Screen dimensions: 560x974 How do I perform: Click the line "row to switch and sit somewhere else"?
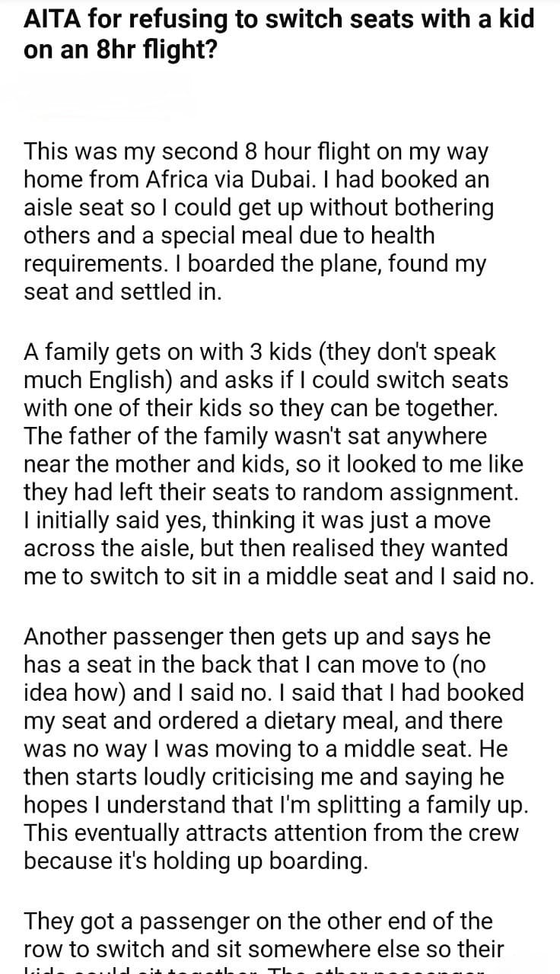(264, 949)
